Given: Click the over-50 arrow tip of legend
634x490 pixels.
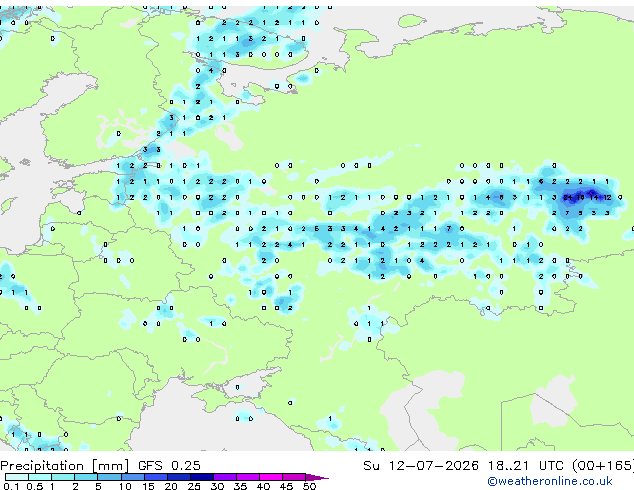Looking at the screenshot, I should click(x=317, y=477).
